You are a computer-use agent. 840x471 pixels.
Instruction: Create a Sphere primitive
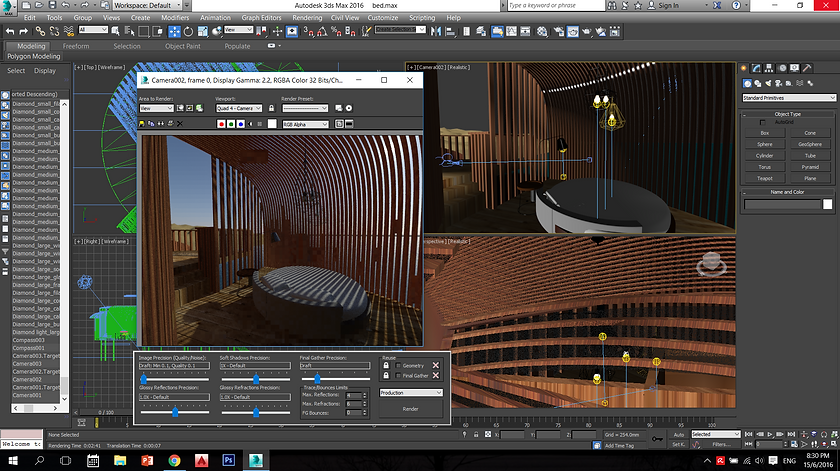(764, 144)
